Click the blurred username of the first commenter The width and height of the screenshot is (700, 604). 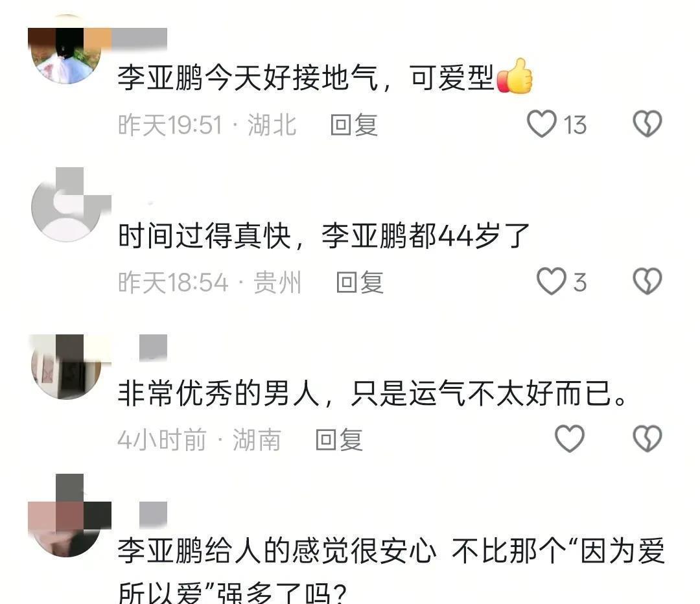[x=139, y=38]
